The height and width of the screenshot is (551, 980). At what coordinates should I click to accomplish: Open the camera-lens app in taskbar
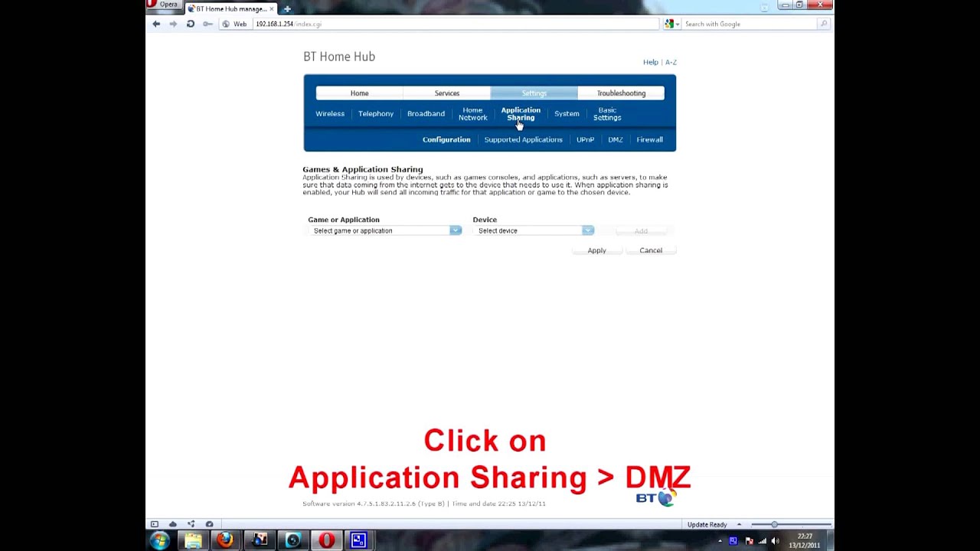click(x=293, y=540)
